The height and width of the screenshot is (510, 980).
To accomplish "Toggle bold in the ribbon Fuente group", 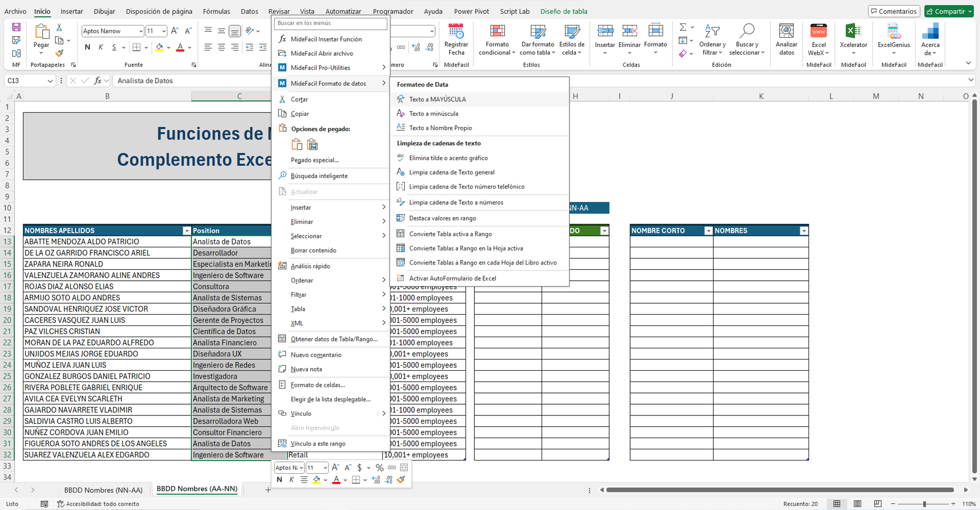I will tap(87, 48).
